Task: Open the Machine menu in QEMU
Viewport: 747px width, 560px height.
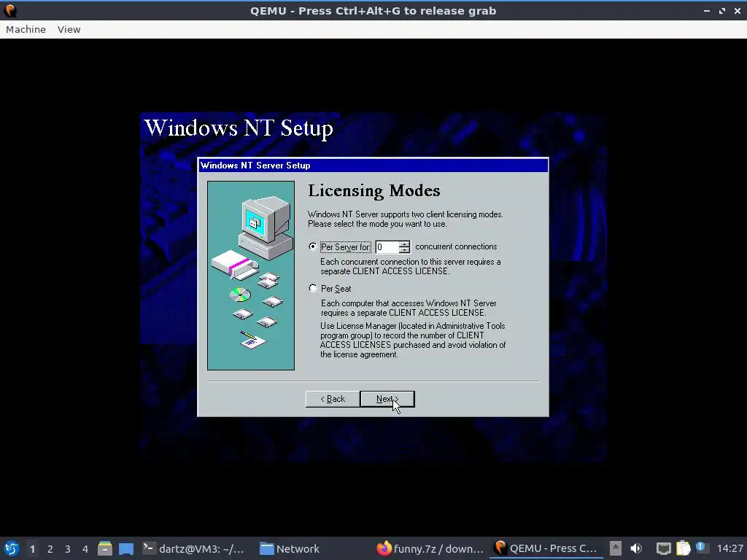Action: click(26, 29)
